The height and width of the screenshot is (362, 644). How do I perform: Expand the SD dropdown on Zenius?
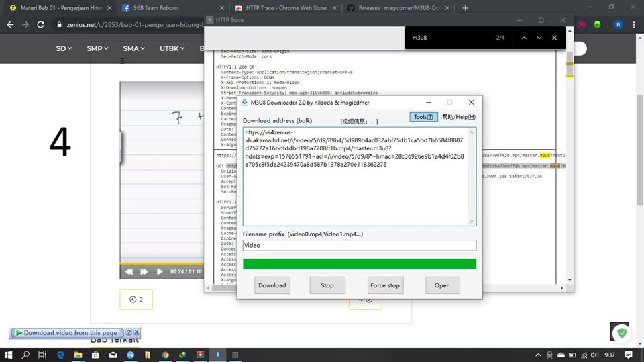coord(64,48)
